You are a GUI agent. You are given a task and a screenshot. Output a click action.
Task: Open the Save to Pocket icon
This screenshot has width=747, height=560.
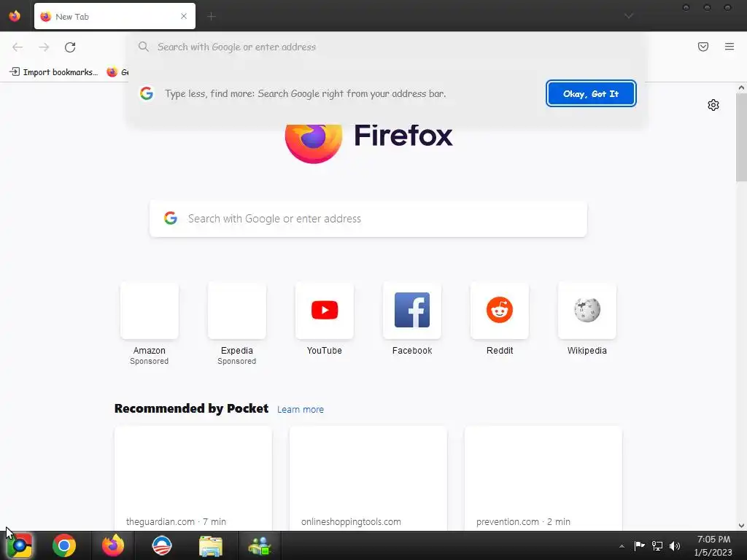pos(703,47)
